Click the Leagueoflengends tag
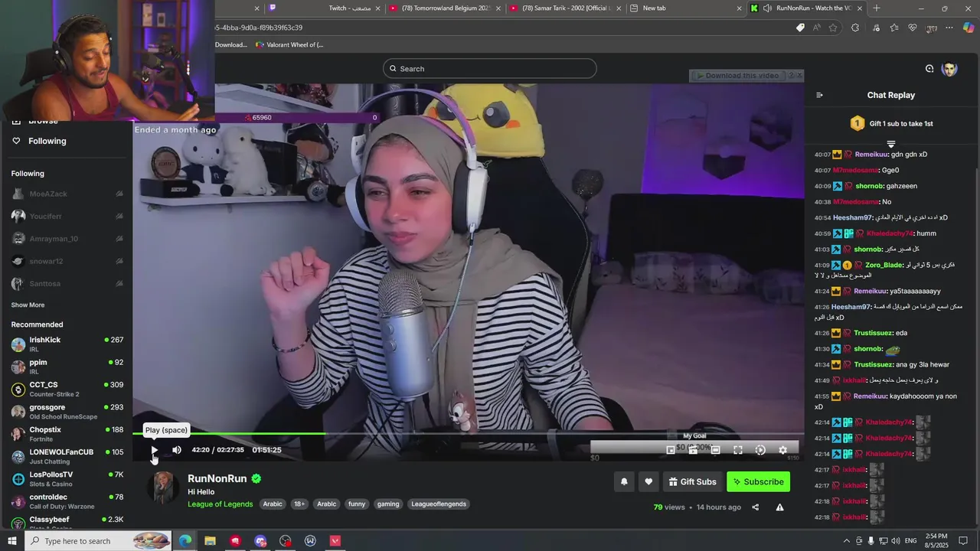 [x=439, y=504]
